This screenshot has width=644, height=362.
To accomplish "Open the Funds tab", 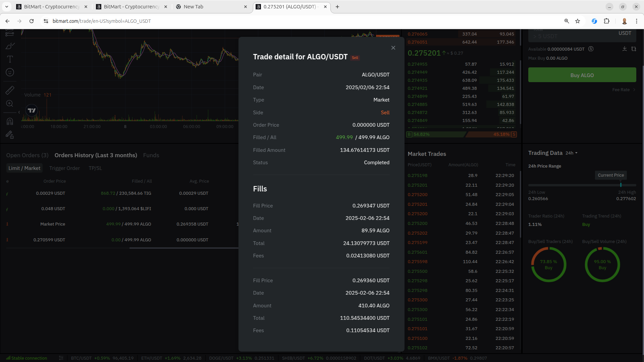I will tap(151, 155).
